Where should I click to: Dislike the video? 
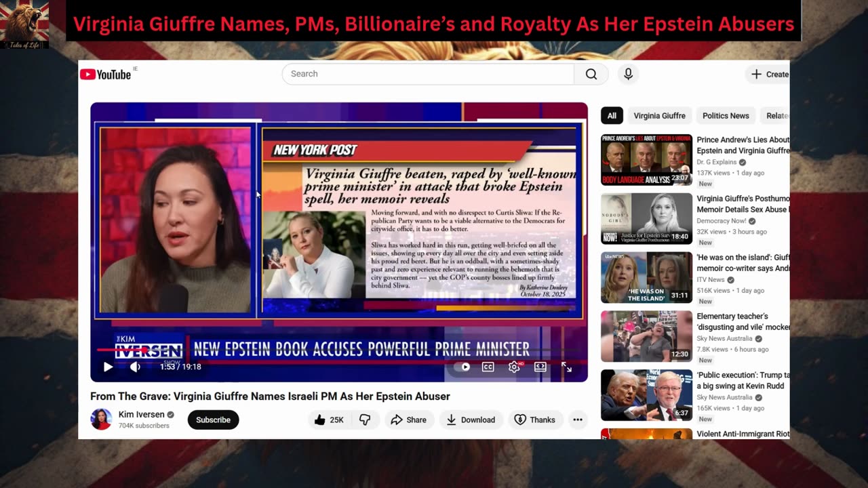click(365, 420)
